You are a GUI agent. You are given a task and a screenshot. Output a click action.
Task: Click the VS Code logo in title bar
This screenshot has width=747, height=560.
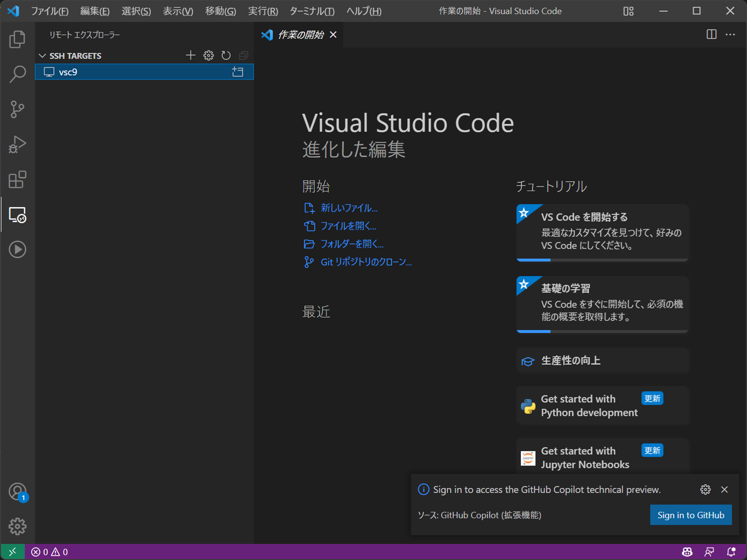pyautogui.click(x=13, y=11)
